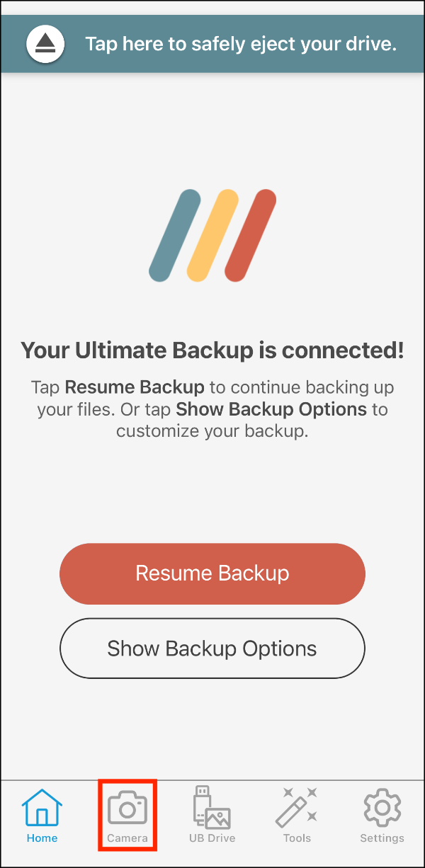Tap the Ultimate Backup connected heading
Viewport: 425px width, 868px height.
pos(212,350)
